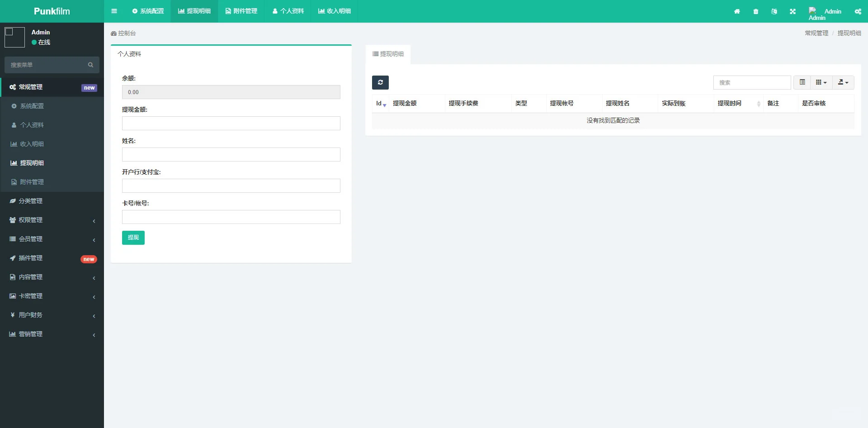Click the 姓名 input field
The image size is (868, 428).
click(x=231, y=155)
